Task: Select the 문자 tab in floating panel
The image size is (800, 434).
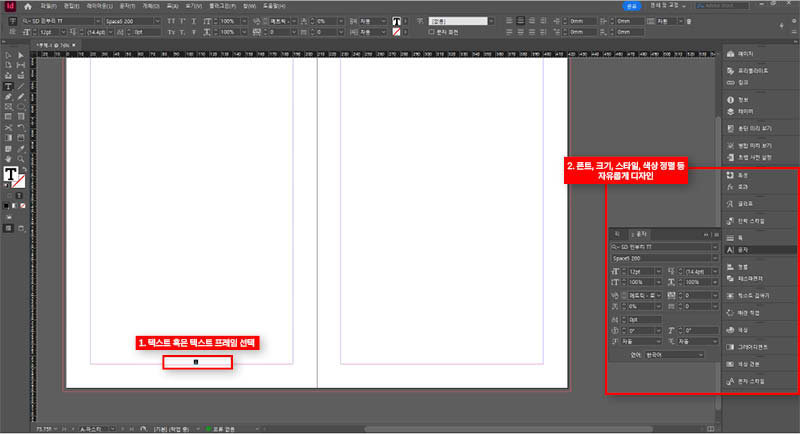Action: tap(639, 234)
